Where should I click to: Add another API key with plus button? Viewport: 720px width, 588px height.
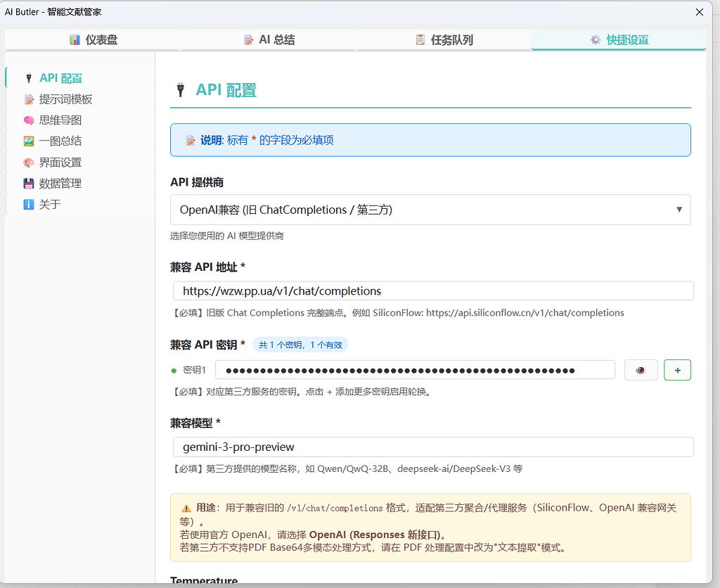tap(677, 370)
